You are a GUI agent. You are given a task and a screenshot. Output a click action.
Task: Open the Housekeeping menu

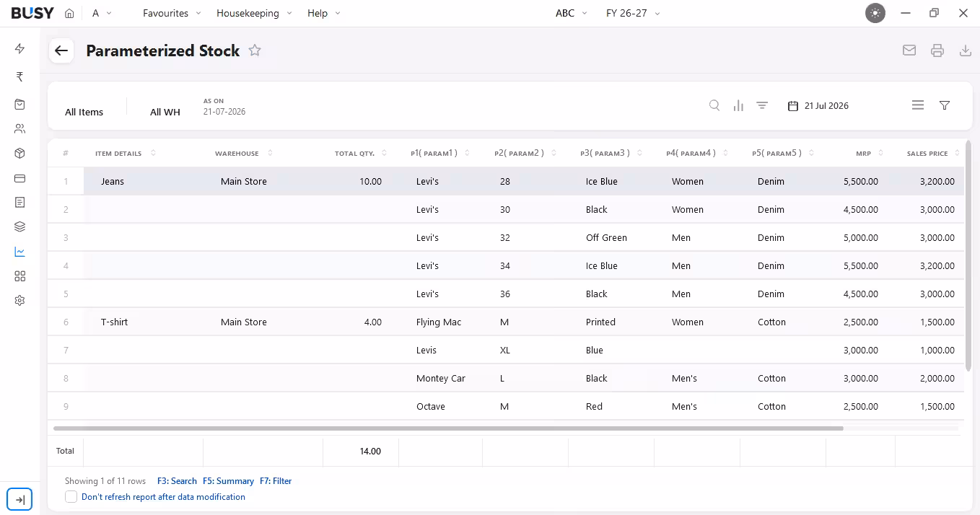point(254,13)
